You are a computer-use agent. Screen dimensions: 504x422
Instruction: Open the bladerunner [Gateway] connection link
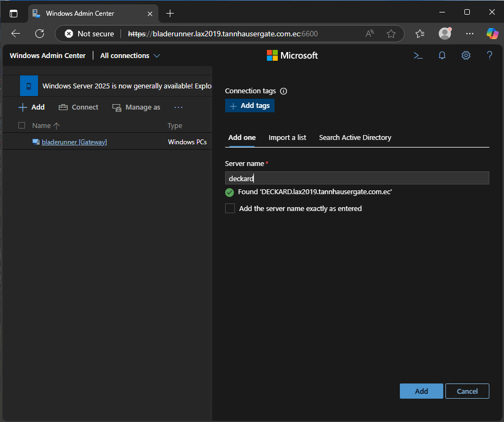74,142
